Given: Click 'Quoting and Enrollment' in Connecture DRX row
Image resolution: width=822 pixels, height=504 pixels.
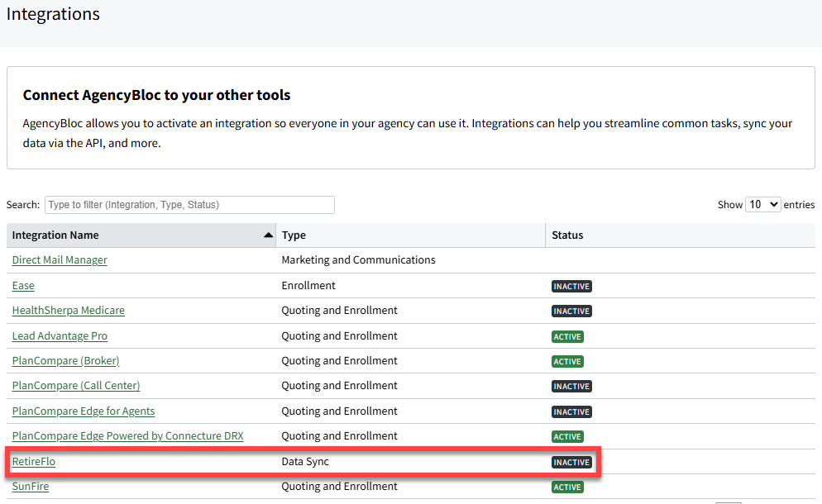Looking at the screenshot, I should point(339,436).
